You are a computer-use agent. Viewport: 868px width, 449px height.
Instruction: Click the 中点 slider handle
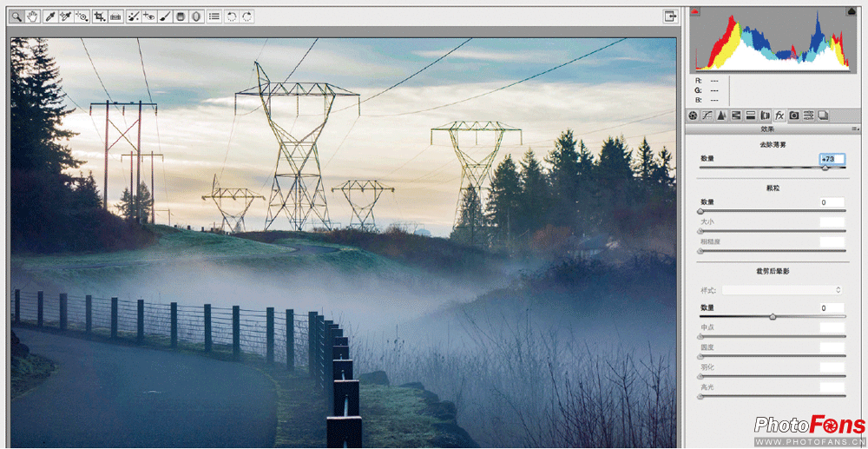(x=700, y=337)
